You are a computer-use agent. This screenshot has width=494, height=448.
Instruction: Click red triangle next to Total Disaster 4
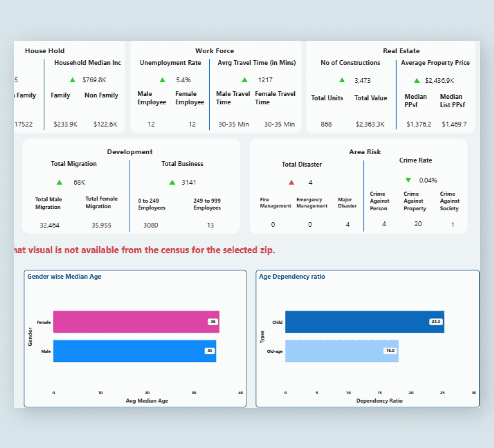point(292,182)
